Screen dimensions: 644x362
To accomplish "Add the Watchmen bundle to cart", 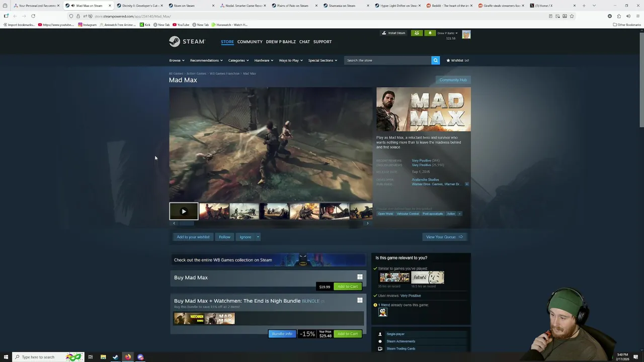I will [x=348, y=334].
